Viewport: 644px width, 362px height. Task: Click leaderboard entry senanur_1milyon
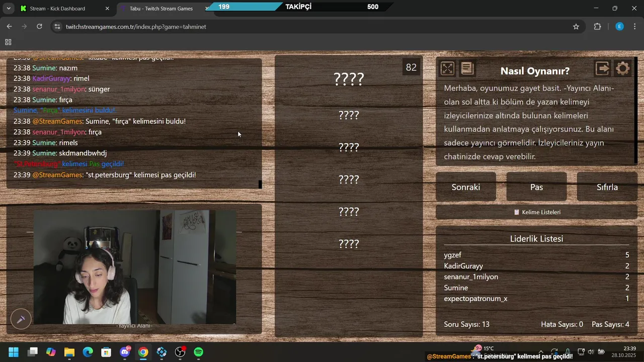(x=471, y=277)
